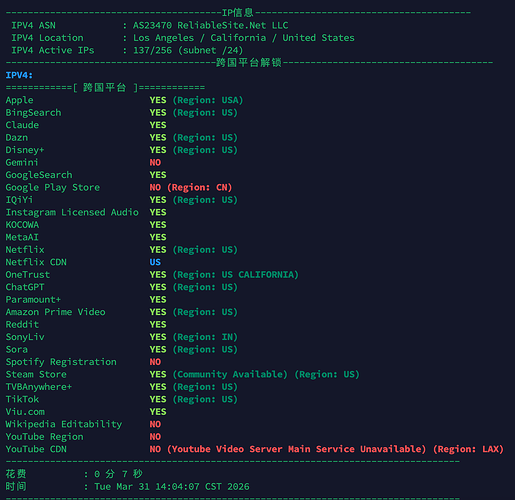This screenshot has height=500, width=515.
Task: Click the 'SonyLiv' service name
Action: 25,337
